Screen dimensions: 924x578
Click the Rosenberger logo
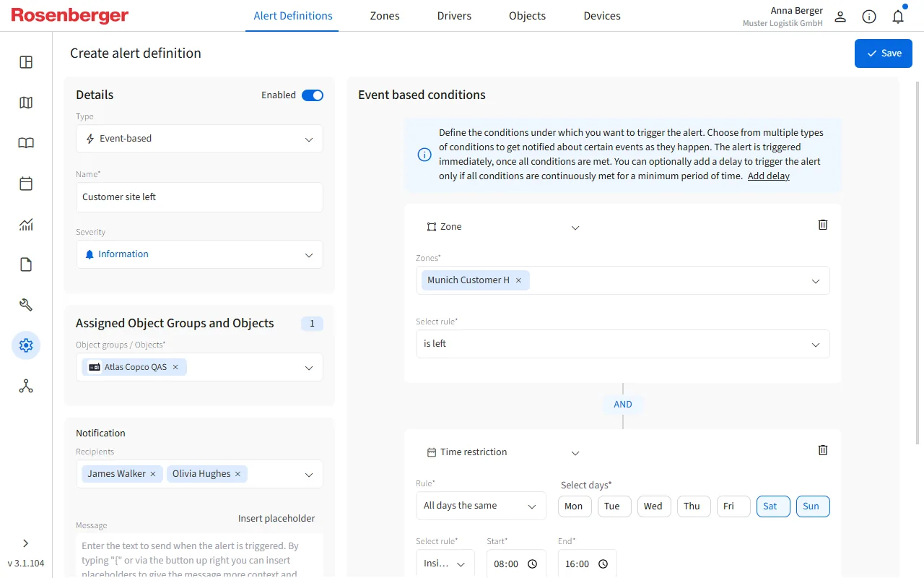[x=70, y=15]
